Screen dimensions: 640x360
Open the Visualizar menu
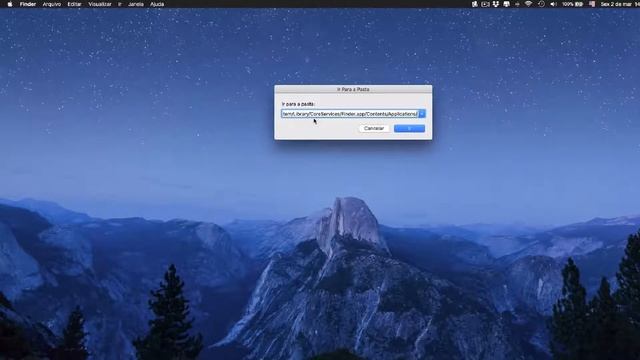[100, 4]
